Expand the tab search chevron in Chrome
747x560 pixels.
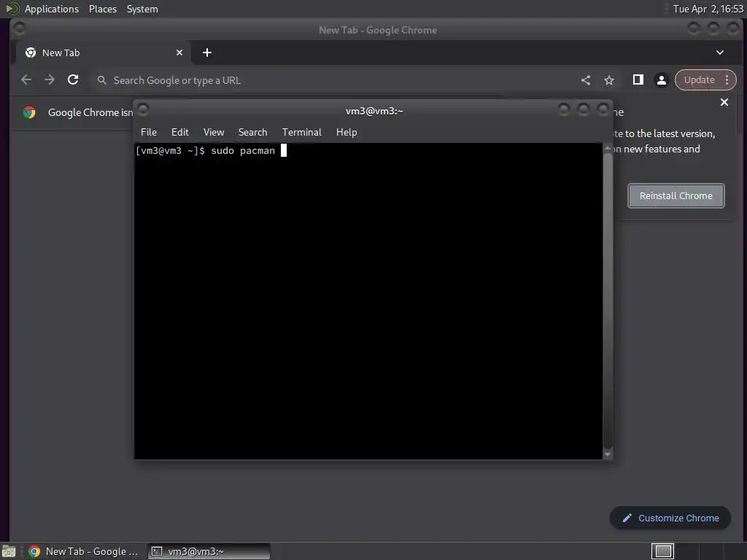(x=720, y=52)
